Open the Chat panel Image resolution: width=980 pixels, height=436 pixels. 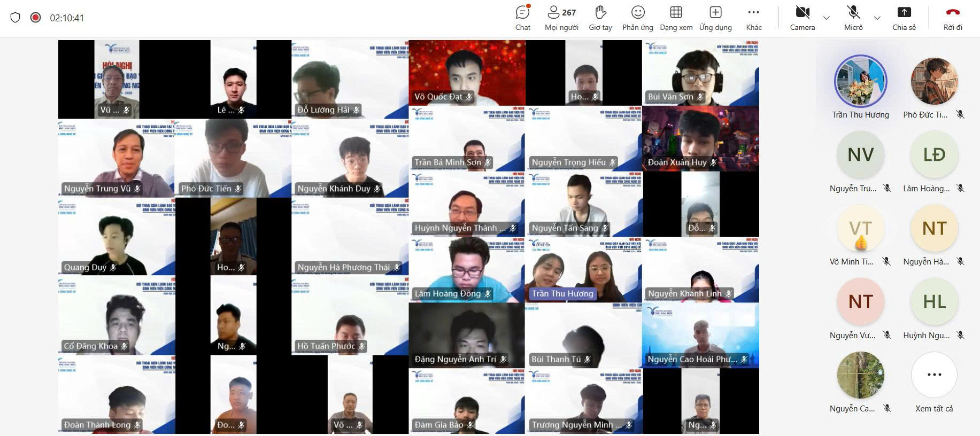click(522, 18)
